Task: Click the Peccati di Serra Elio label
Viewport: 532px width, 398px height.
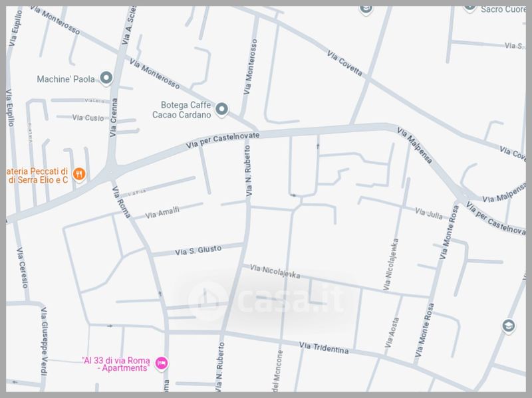Action: click(x=37, y=175)
